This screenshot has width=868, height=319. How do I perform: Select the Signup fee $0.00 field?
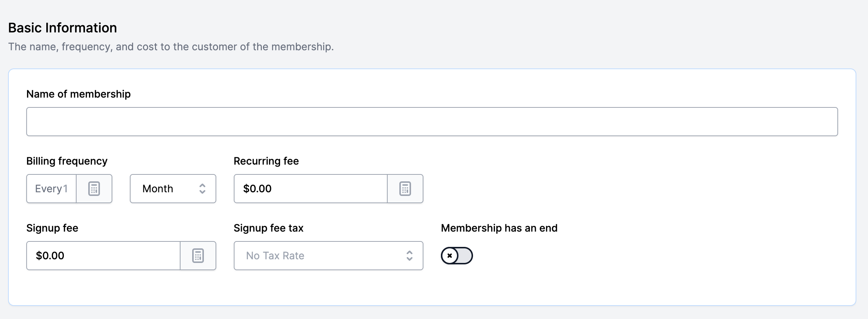tap(103, 256)
